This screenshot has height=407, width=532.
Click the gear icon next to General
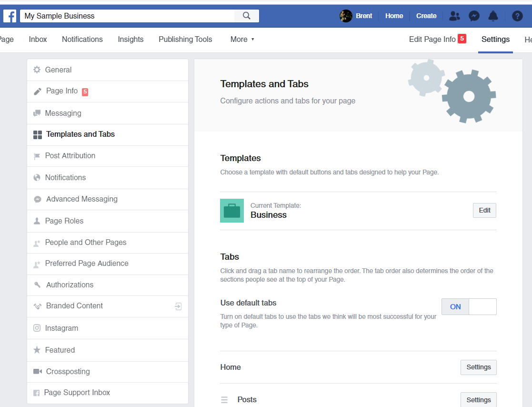[x=37, y=70]
